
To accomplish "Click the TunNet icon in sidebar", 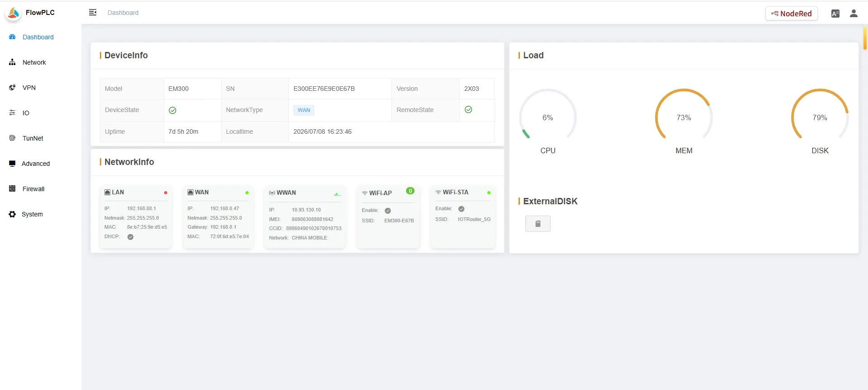I will 12,138.
